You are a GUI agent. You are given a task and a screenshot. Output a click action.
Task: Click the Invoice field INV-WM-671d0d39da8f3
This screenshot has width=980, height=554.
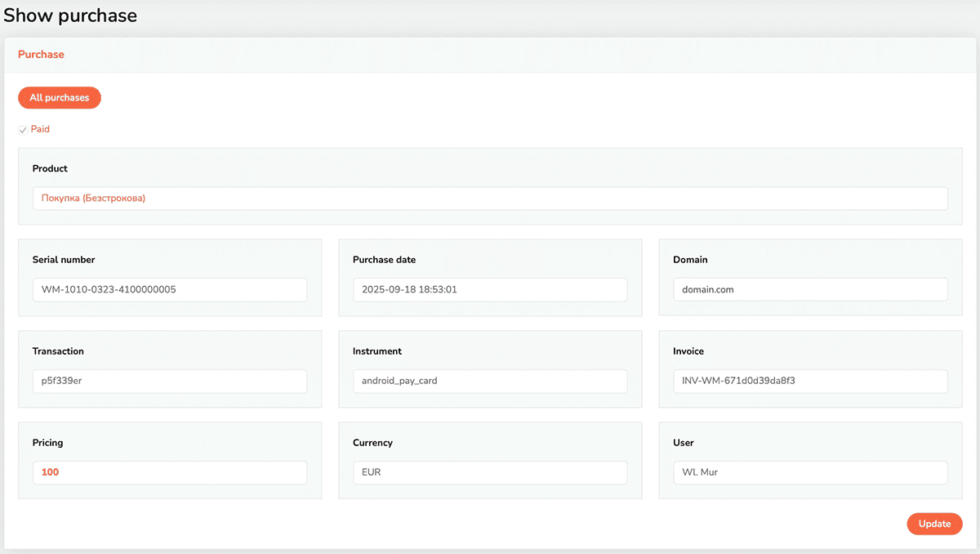tap(810, 381)
